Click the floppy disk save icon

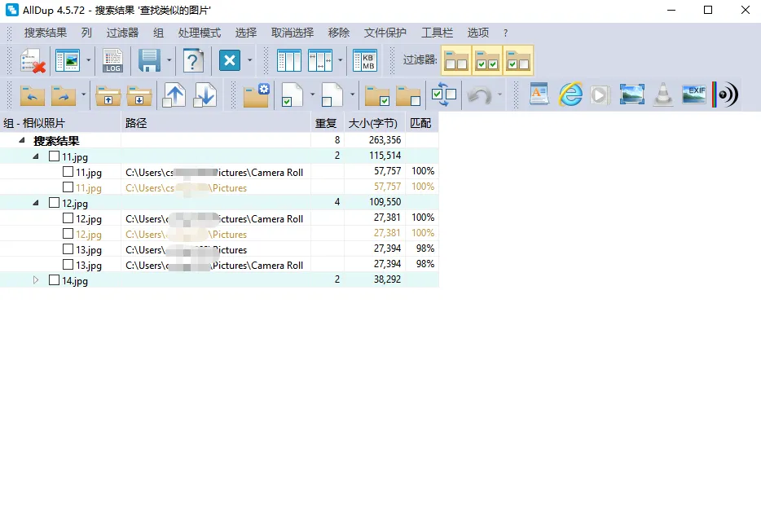(x=149, y=60)
